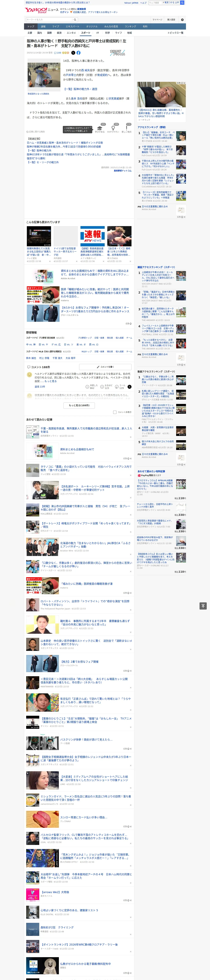Open the 【一覧】セ・リーグの戦力外 related link
Viewport: 210px width, 980px height.
[x=43, y=163]
